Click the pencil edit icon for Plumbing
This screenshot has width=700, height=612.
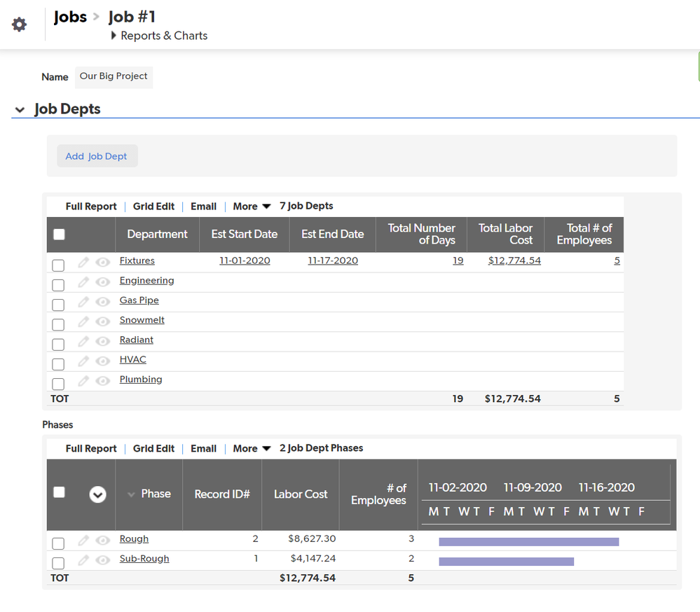[83, 380]
